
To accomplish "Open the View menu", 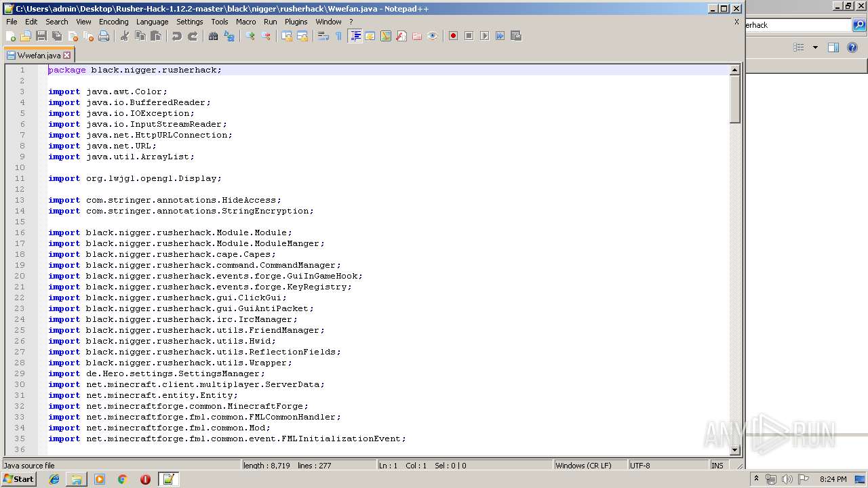I will point(83,22).
